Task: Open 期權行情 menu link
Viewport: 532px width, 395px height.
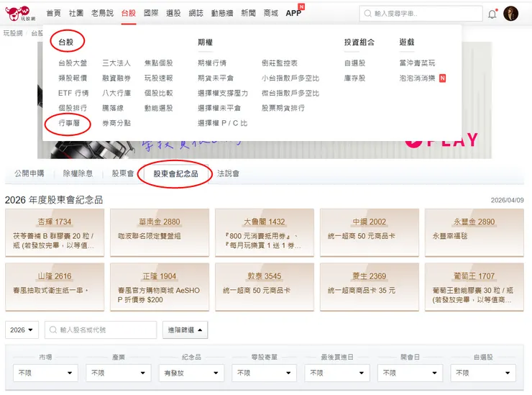Action: [x=212, y=63]
